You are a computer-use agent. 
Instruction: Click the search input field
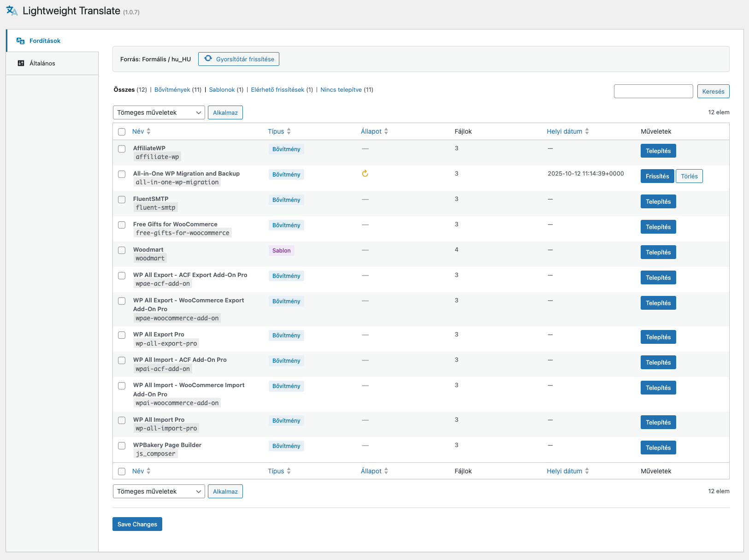coord(653,91)
